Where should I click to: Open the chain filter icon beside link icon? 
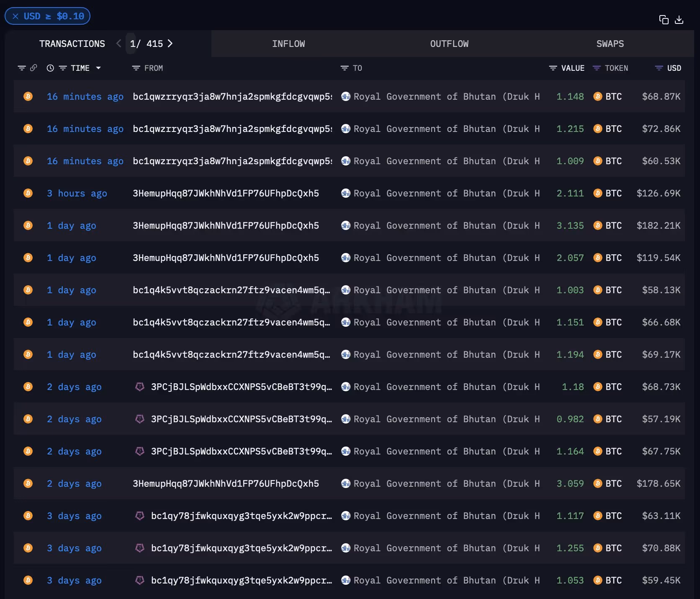coord(22,68)
